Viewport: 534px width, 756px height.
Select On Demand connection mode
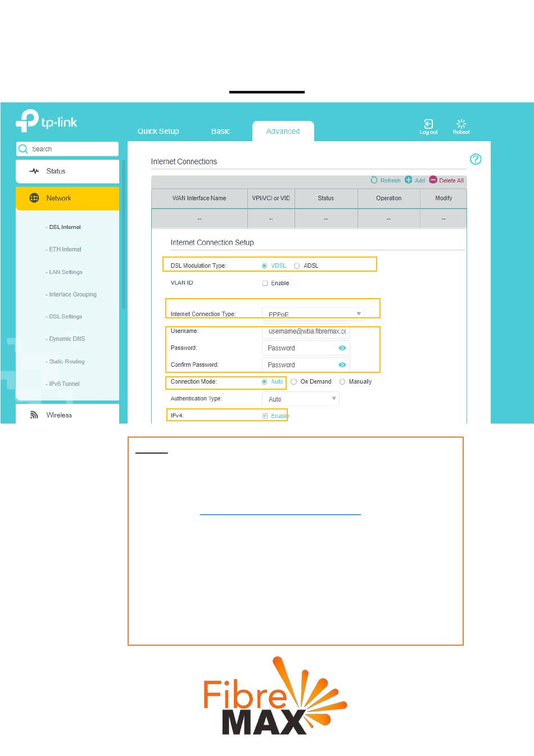(293, 382)
